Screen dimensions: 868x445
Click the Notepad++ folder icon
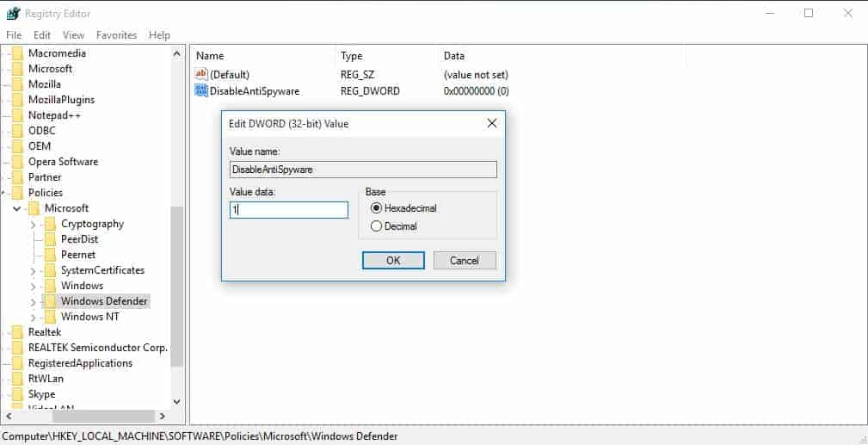pyautogui.click(x=17, y=115)
